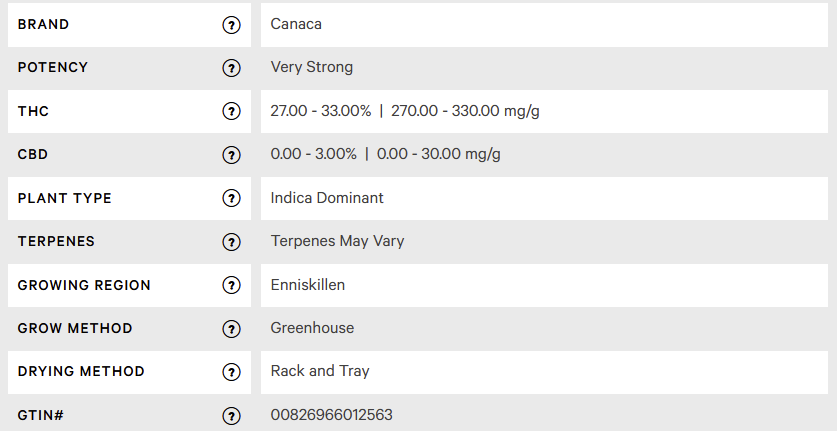The width and height of the screenshot is (837, 431).
Task: Show the Potency help tooltip icon
Action: click(x=231, y=68)
